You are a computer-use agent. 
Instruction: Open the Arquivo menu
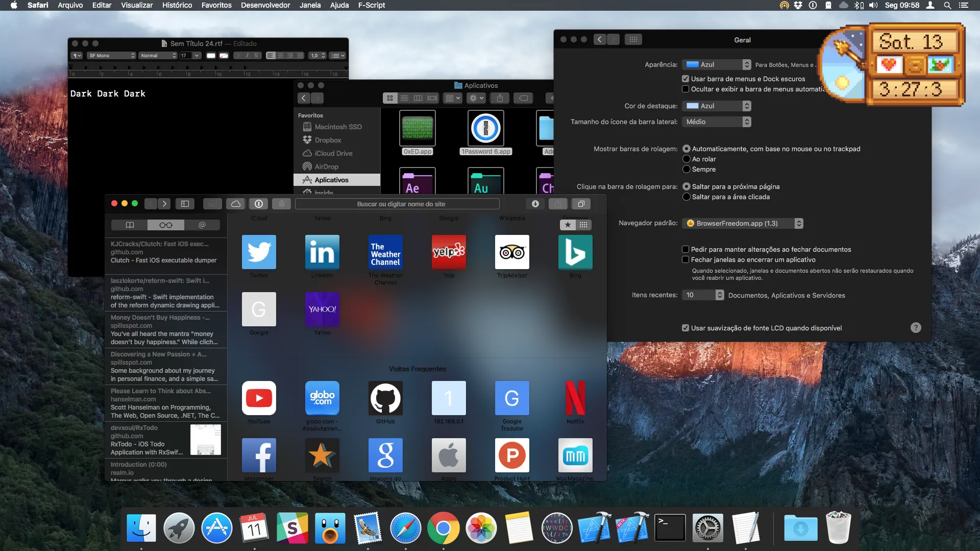click(x=70, y=5)
